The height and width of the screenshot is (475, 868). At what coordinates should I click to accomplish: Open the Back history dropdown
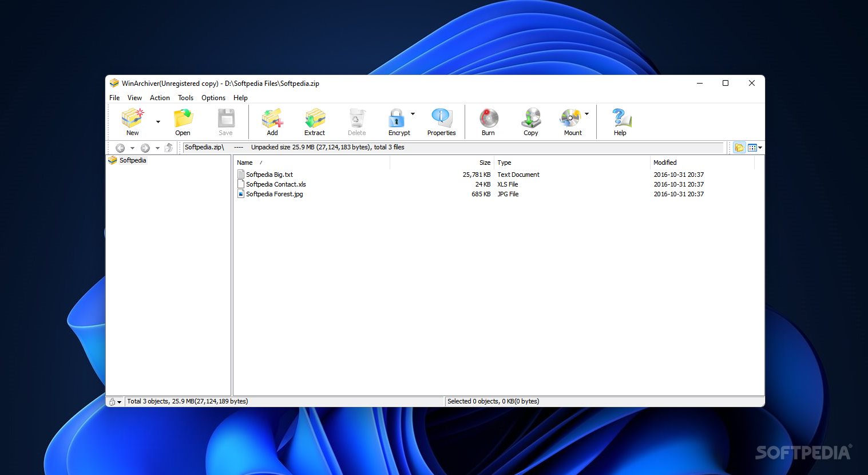pyautogui.click(x=132, y=148)
